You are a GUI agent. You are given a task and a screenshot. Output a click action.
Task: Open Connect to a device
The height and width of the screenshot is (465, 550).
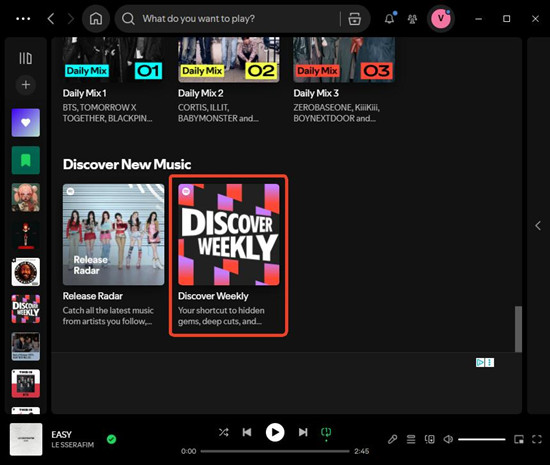pos(430,439)
